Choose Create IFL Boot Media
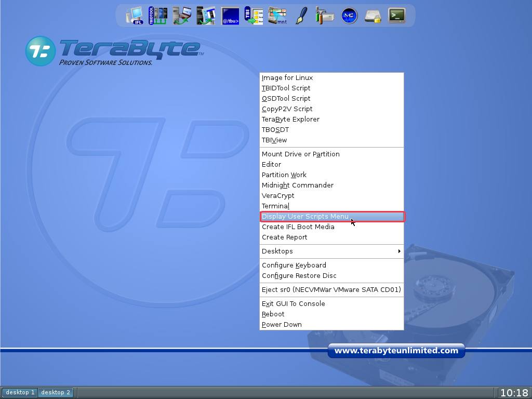This screenshot has width=532, height=399. tap(331, 227)
